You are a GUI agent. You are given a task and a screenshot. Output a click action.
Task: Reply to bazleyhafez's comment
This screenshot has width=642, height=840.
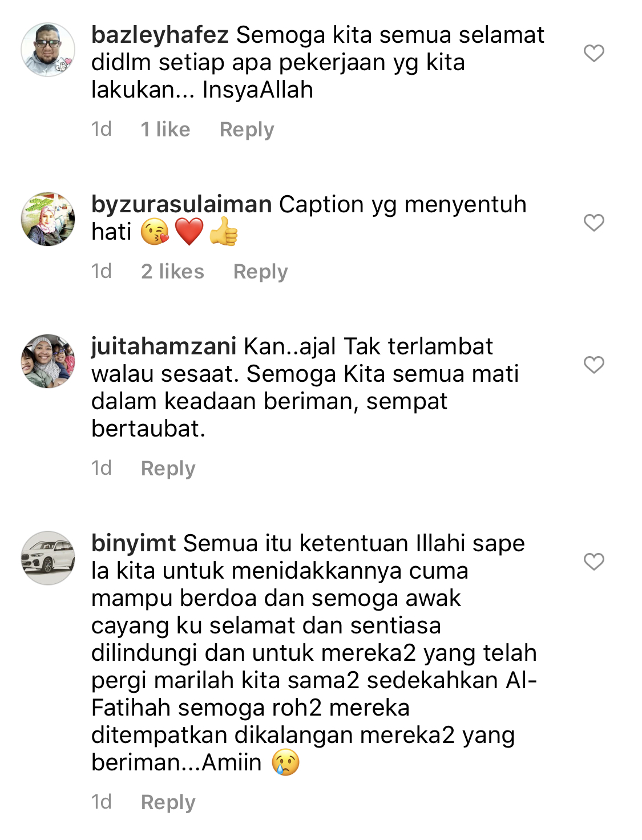point(247,130)
